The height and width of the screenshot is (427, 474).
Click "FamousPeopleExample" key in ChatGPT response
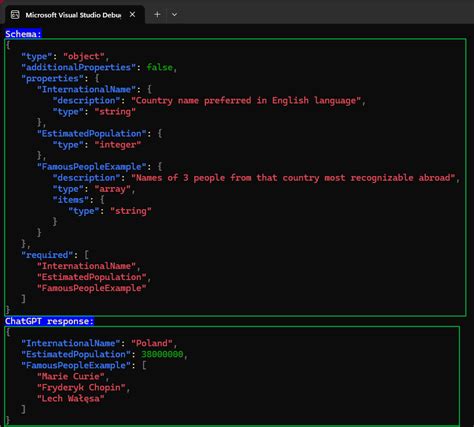pos(76,365)
